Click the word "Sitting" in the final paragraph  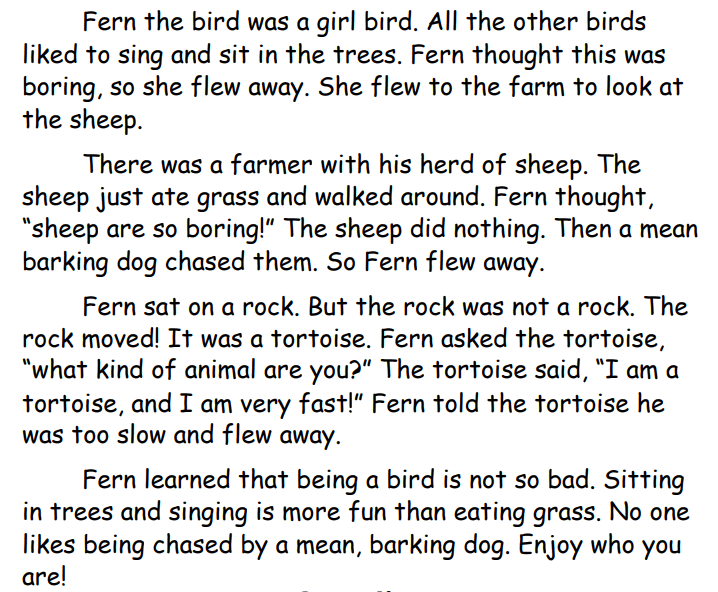pos(644,482)
